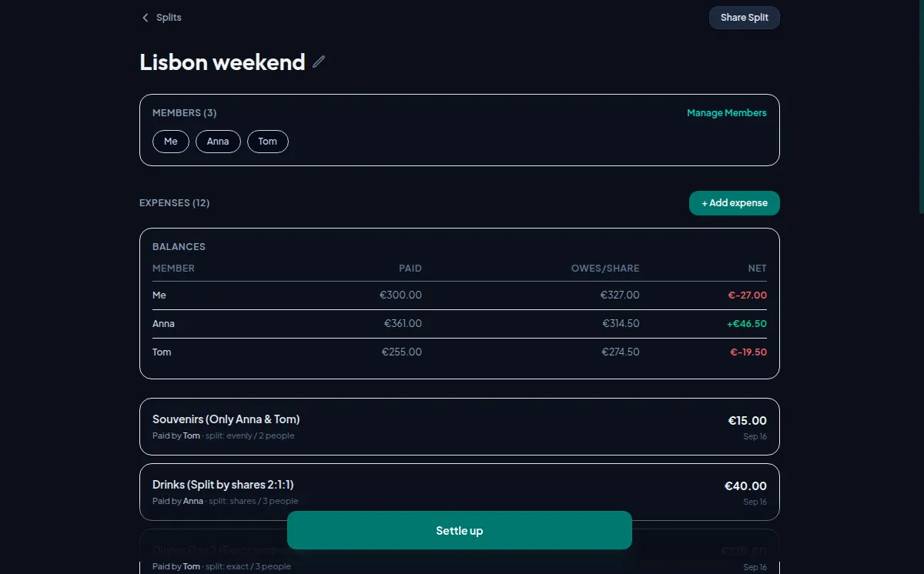This screenshot has width=924, height=574.
Task: Click Tom's paid amount €255.00
Action: [402, 352]
